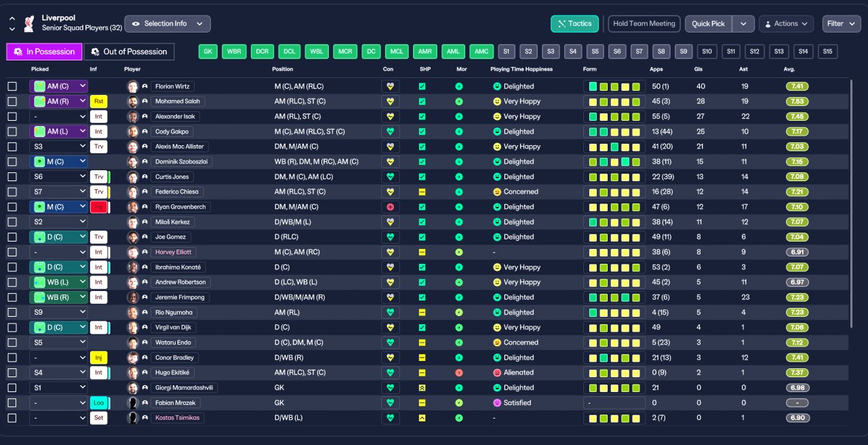
Task: Click Mohamed Salah's 7.53 average rating pill
Action: (x=798, y=102)
